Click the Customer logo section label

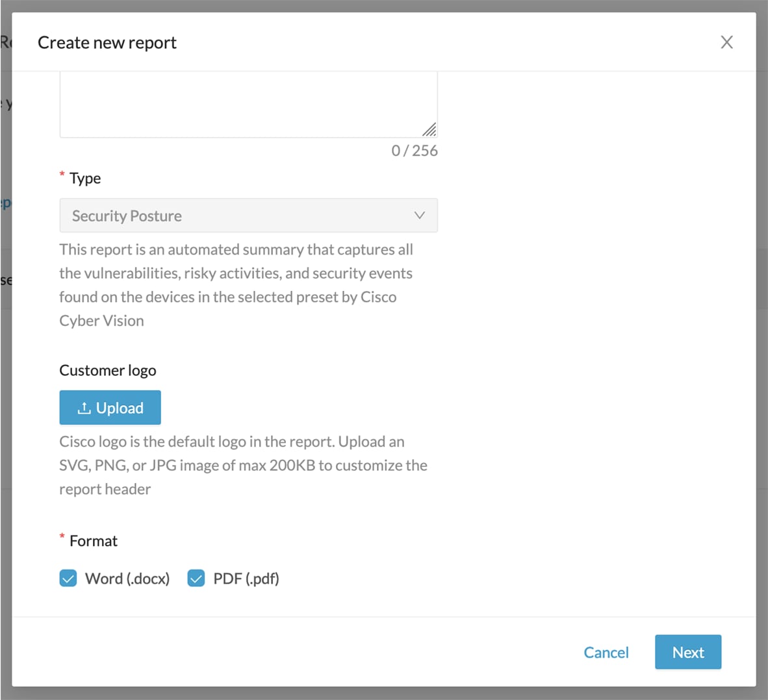tap(108, 370)
